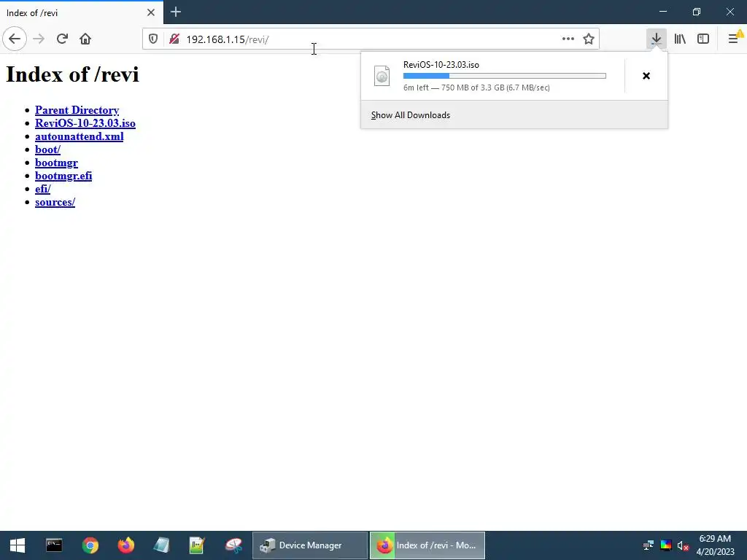Click the forward navigation arrow
This screenshot has width=747, height=560.
point(39,39)
